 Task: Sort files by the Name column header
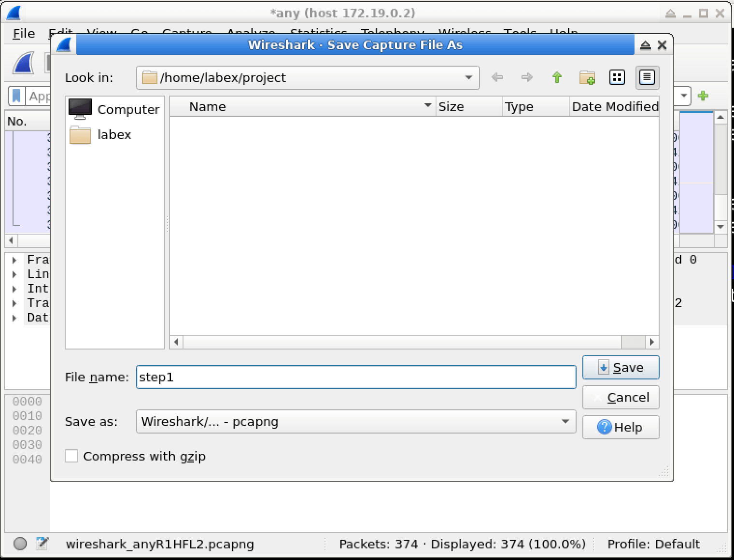303,107
